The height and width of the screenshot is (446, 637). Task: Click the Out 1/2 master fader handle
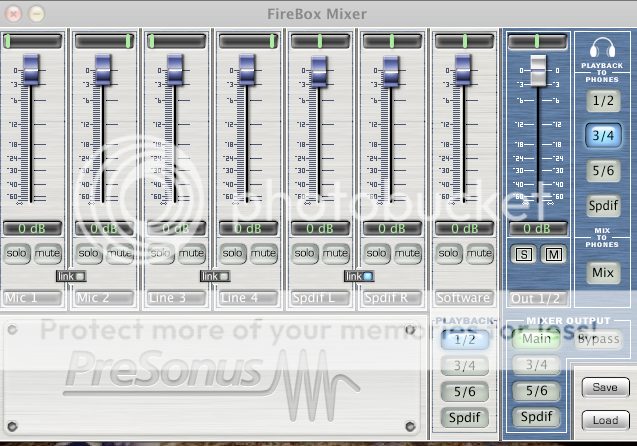click(538, 71)
